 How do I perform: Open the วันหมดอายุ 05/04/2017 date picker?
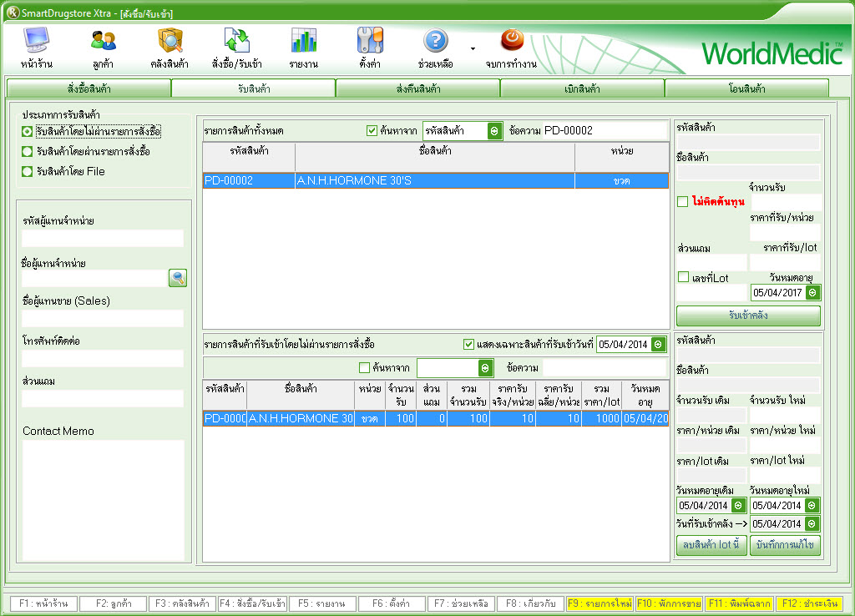tap(812, 293)
